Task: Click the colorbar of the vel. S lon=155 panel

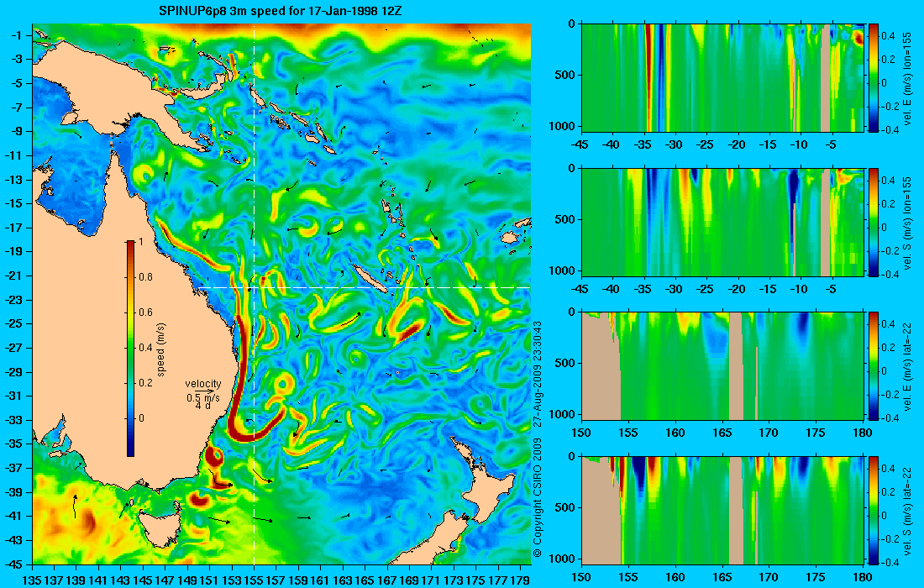Action: point(874,222)
